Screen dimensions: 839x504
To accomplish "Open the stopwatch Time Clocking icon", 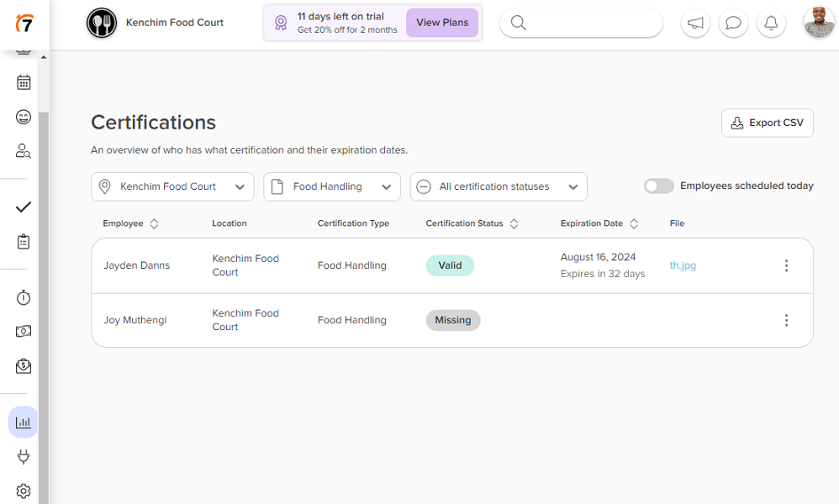I will point(24,297).
